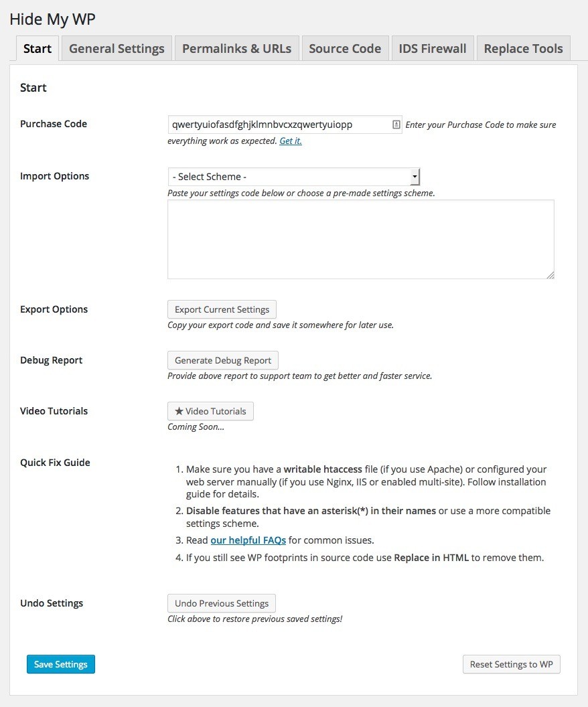The image size is (588, 707).
Task: Click the blue Save Settings button
Action: coord(61,664)
